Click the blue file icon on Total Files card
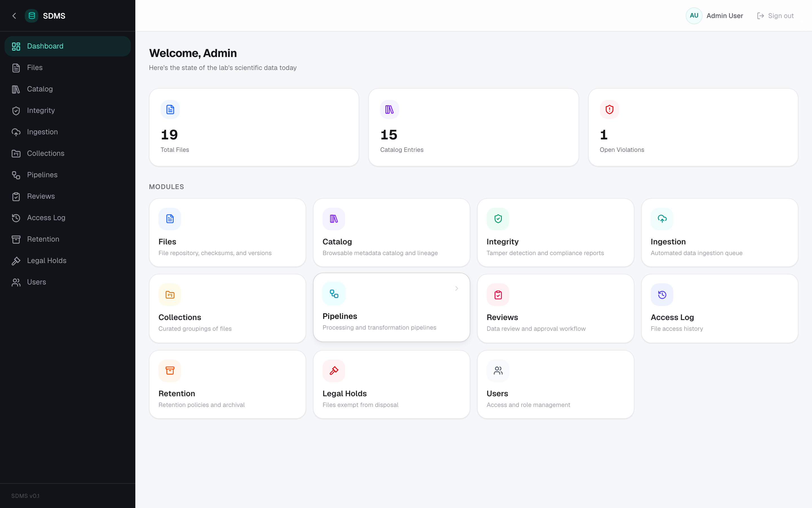The height and width of the screenshot is (508, 812). coord(170,110)
